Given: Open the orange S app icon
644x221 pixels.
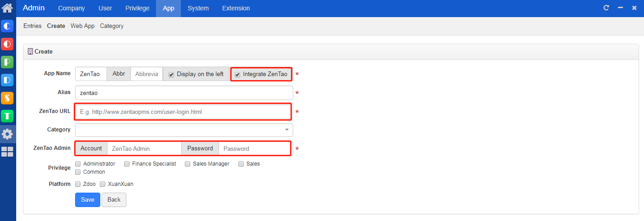Looking at the screenshot, I should pyautogui.click(x=7, y=98).
